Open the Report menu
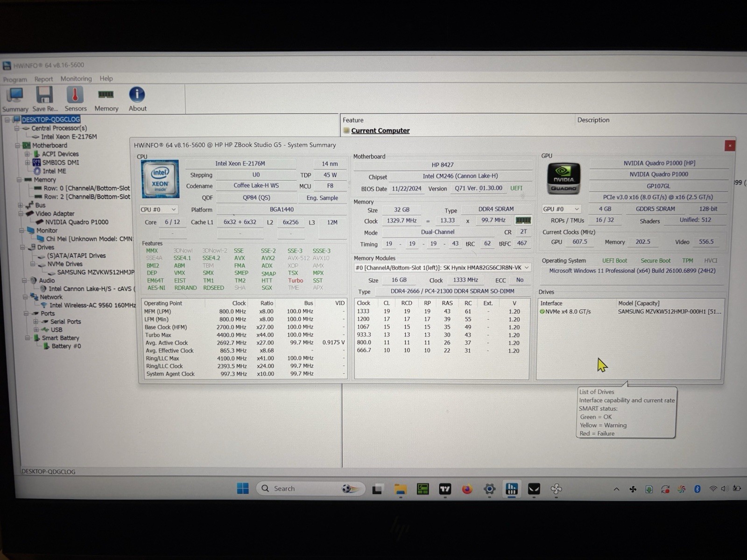Image resolution: width=747 pixels, height=560 pixels. pos(43,79)
